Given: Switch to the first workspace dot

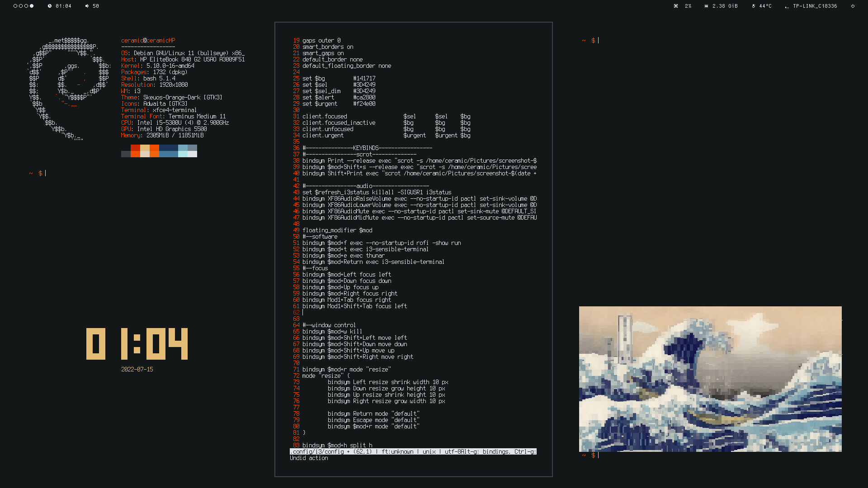Looking at the screenshot, I should [15, 6].
